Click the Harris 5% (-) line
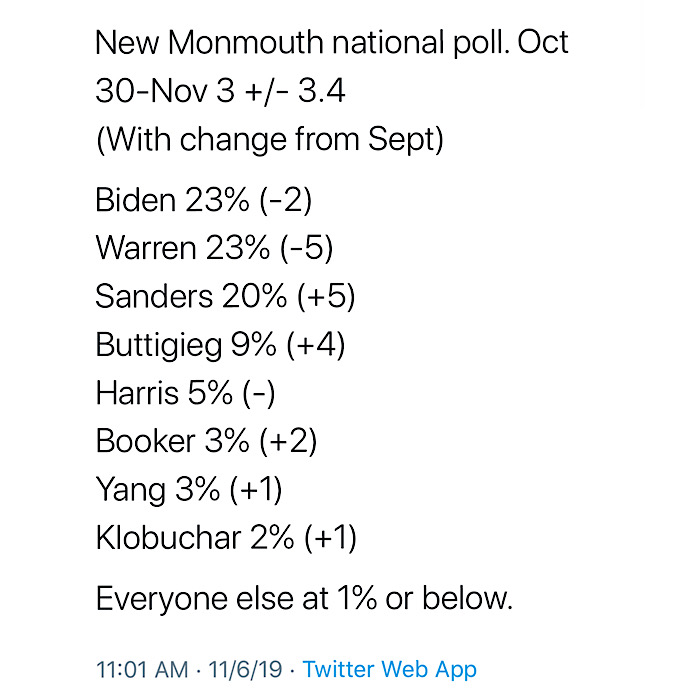 click(185, 393)
